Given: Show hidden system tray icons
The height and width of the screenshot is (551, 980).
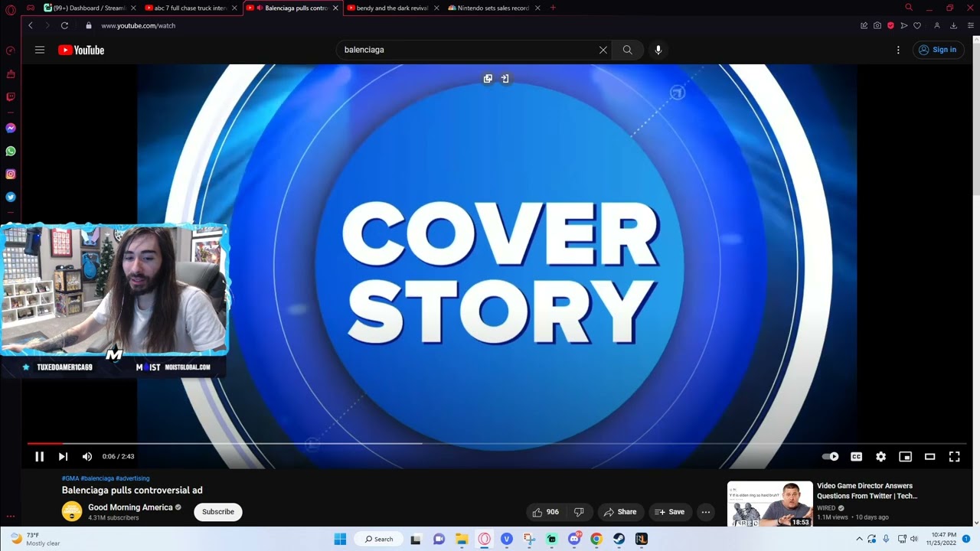Looking at the screenshot, I should point(859,539).
